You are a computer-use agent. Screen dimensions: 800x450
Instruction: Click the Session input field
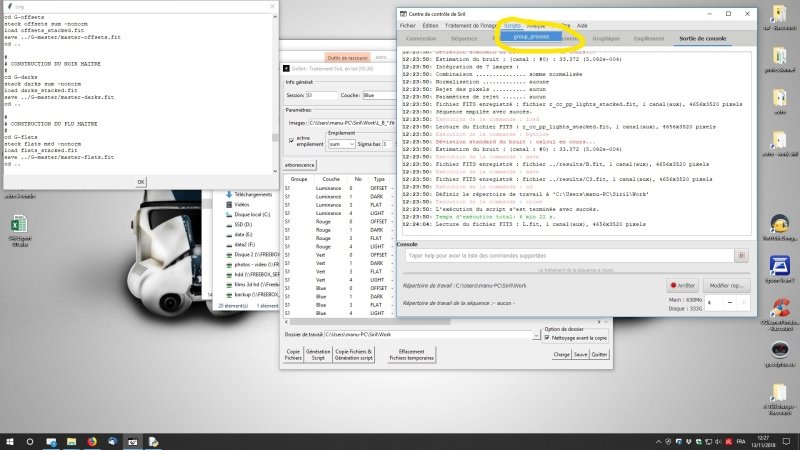tap(321, 95)
